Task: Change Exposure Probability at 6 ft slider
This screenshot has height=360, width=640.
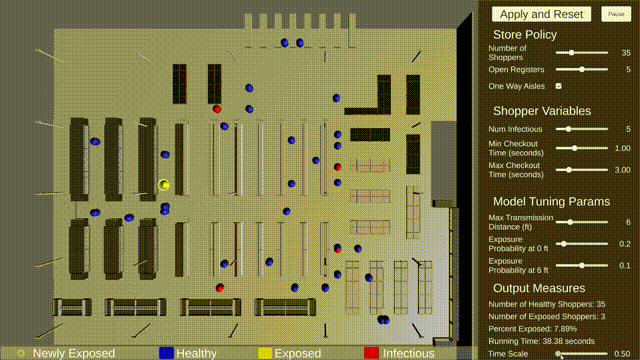Action: pyautogui.click(x=582, y=265)
